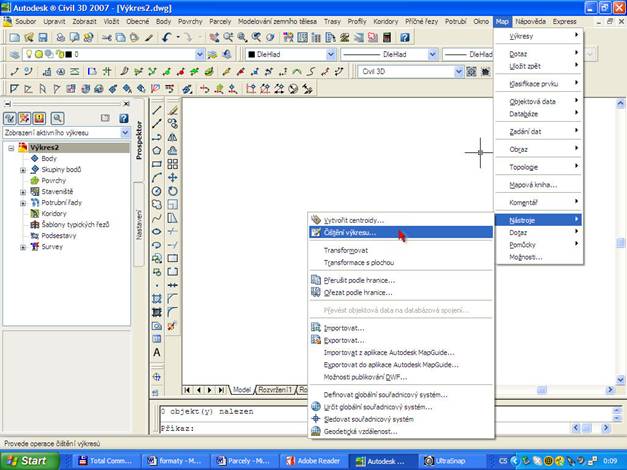
Task: Switch to the Rozvržení1 layout tab
Action: [275, 390]
